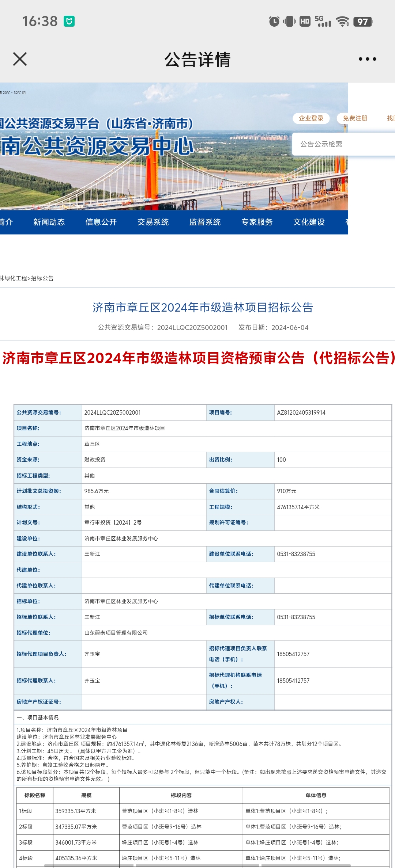Open the 专家服务 navigation item
The height and width of the screenshot is (868, 395).
tap(257, 222)
